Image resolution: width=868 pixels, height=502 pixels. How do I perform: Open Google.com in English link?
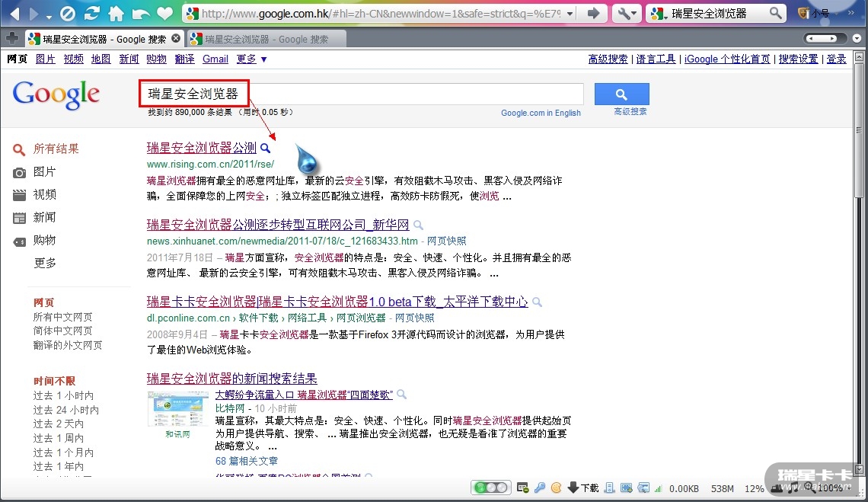(541, 113)
